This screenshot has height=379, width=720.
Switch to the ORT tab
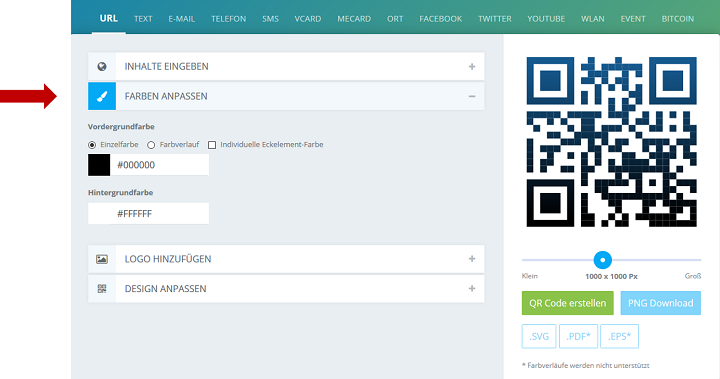pos(395,19)
